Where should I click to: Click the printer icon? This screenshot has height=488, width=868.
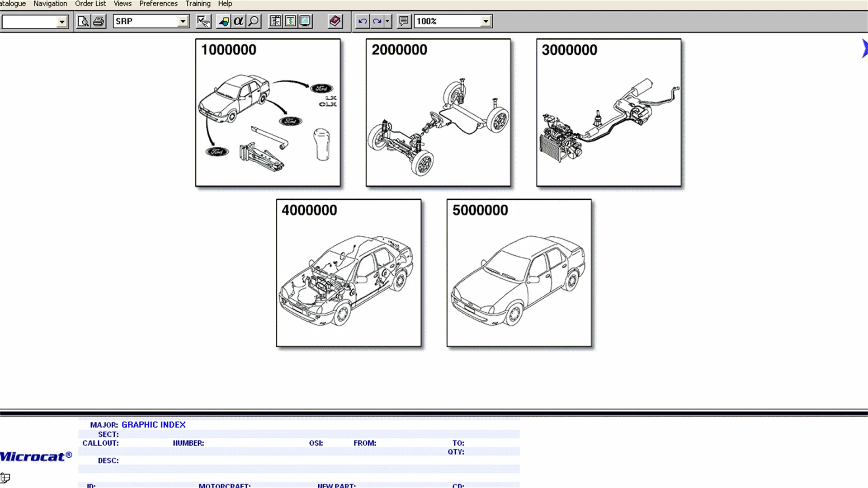click(99, 21)
